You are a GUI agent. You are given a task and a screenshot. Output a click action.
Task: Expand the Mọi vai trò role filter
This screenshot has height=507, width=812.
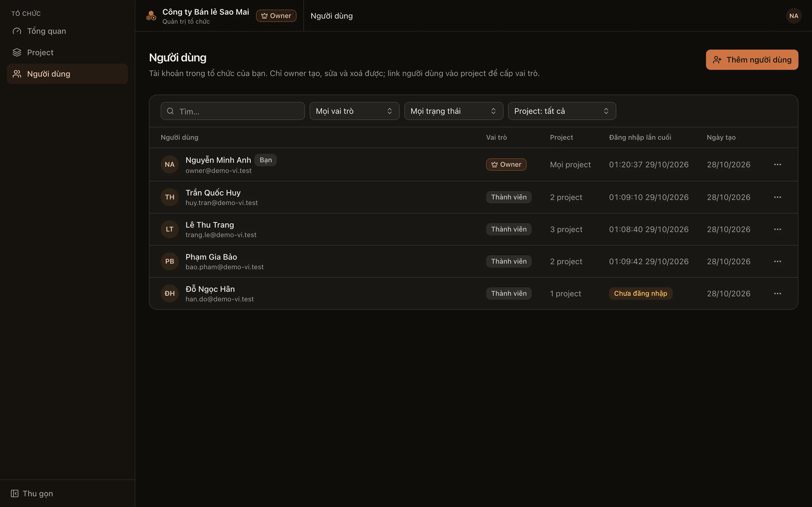(x=354, y=111)
